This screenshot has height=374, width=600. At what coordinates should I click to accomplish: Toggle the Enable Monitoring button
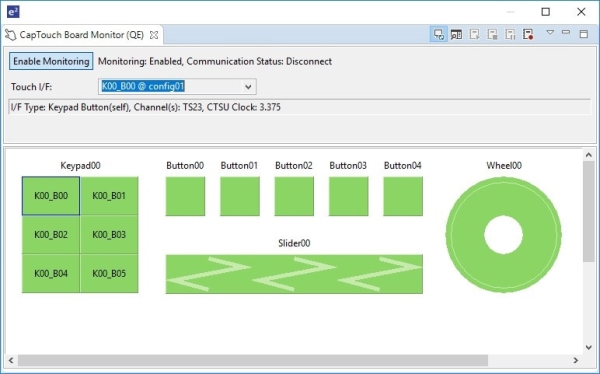coord(51,61)
